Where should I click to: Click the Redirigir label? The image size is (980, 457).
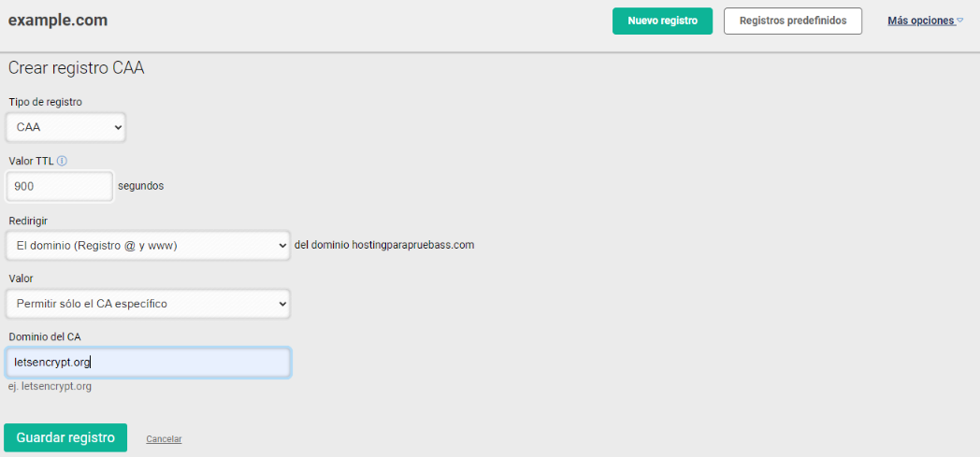(x=28, y=221)
